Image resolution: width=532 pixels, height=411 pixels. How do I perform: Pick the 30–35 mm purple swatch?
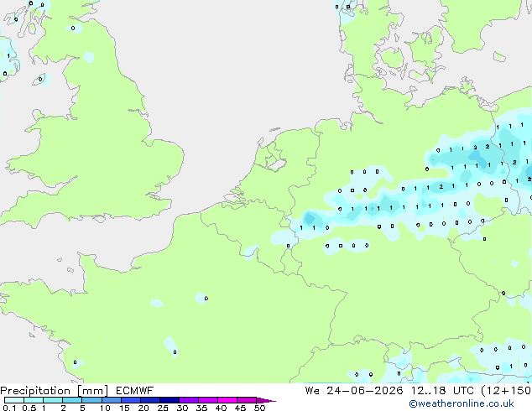pos(189,400)
